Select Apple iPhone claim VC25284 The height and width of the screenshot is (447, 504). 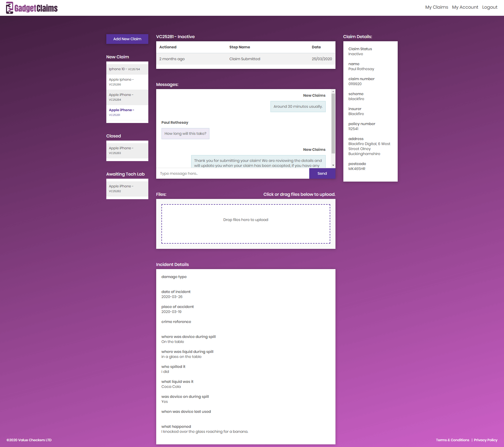pyautogui.click(x=121, y=97)
